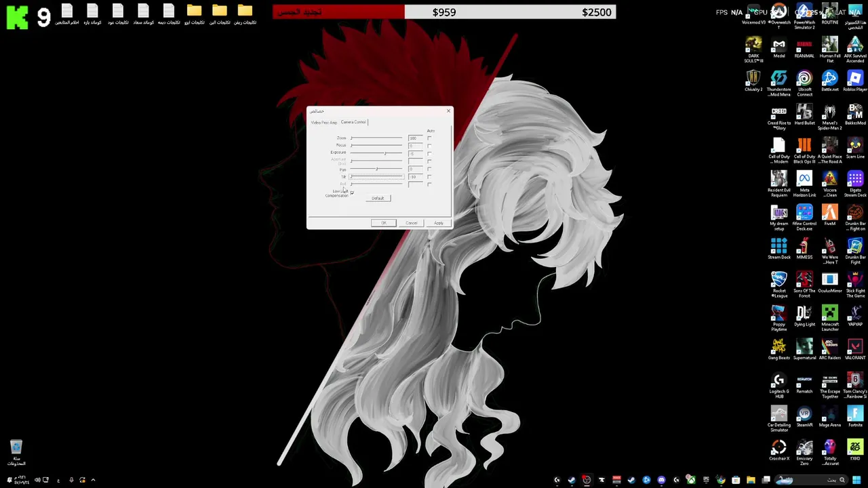This screenshot has width=868, height=488.
Task: Launch the Medal desktop shortcut
Action: pos(778,47)
